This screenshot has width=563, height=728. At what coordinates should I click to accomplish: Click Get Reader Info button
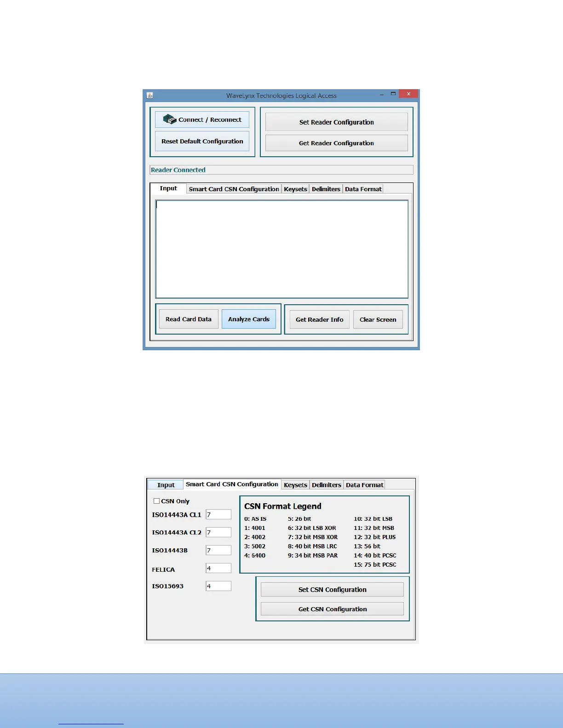[320, 319]
